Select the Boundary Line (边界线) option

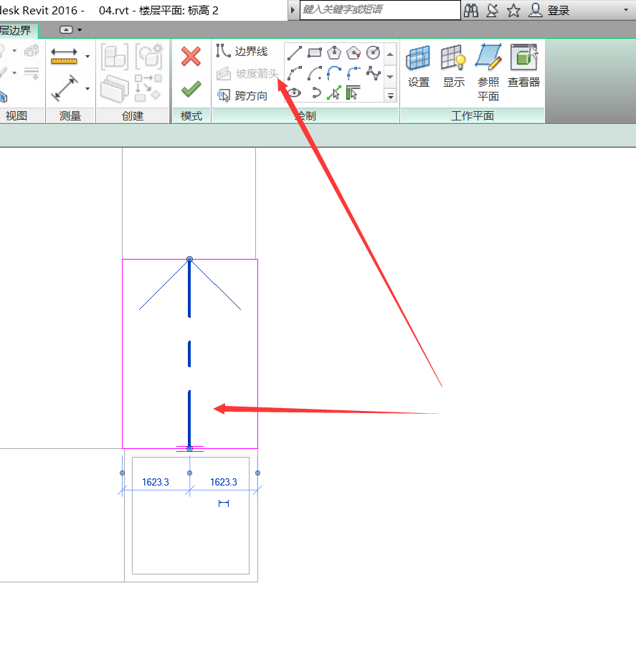click(x=242, y=52)
